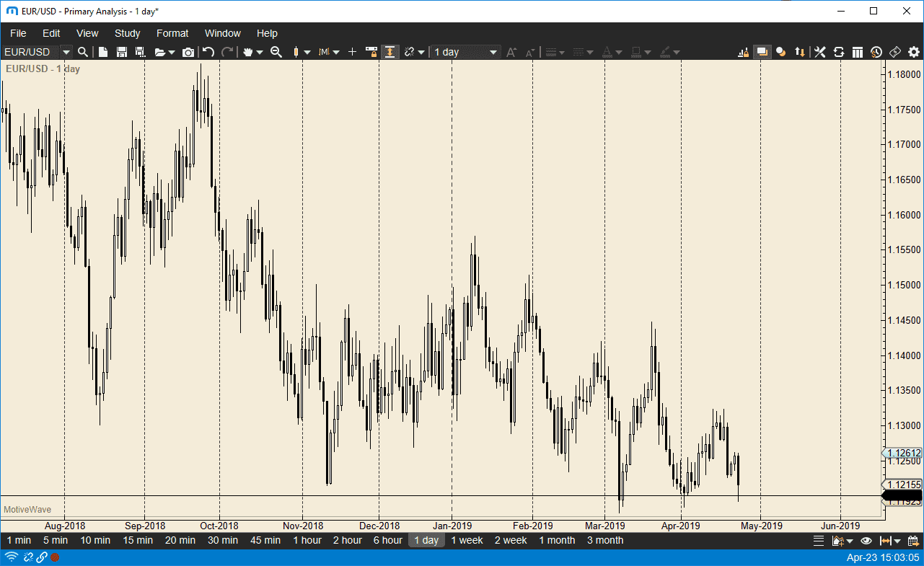Expand the EUR/USD instrument dropdown
The width and height of the screenshot is (924, 566).
[x=66, y=51]
